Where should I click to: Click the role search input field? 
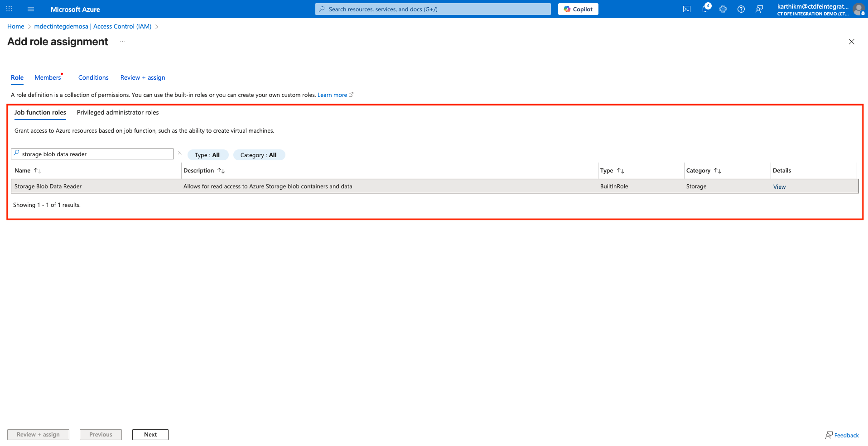(95, 154)
